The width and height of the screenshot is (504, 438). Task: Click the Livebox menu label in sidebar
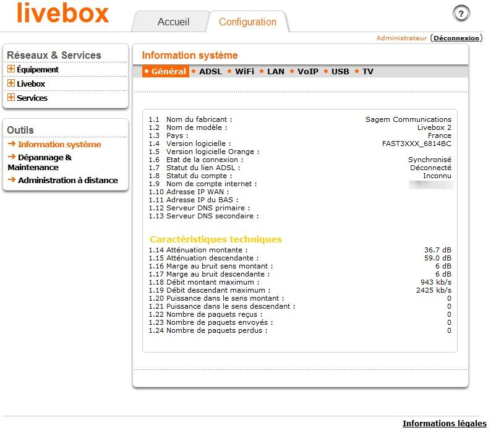pyautogui.click(x=31, y=84)
